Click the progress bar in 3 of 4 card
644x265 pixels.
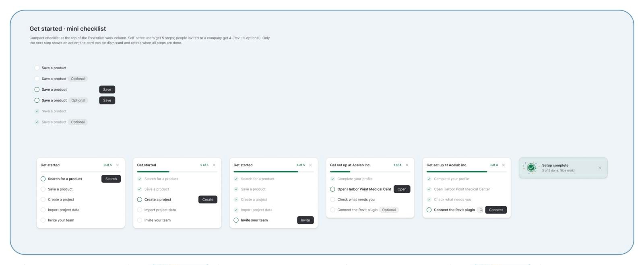(x=467, y=172)
